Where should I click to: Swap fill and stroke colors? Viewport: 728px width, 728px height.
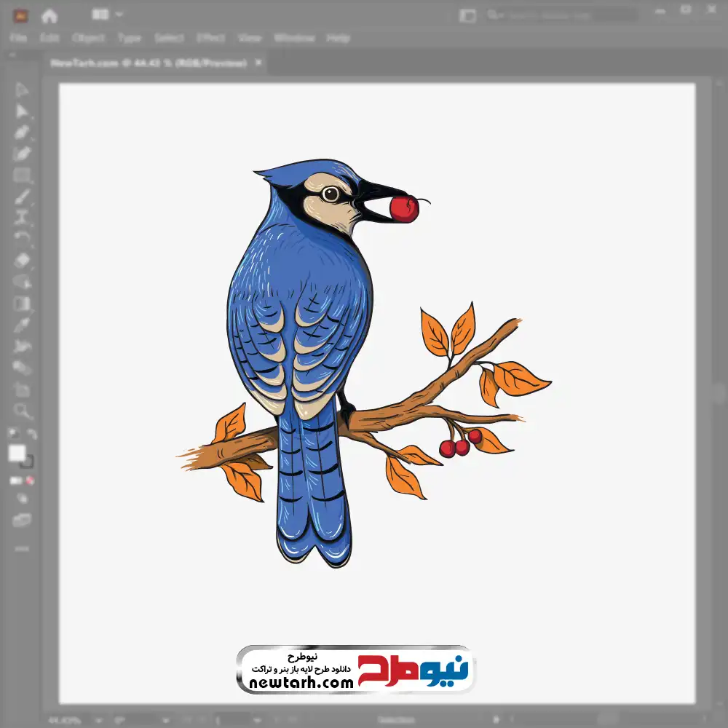click(x=32, y=435)
